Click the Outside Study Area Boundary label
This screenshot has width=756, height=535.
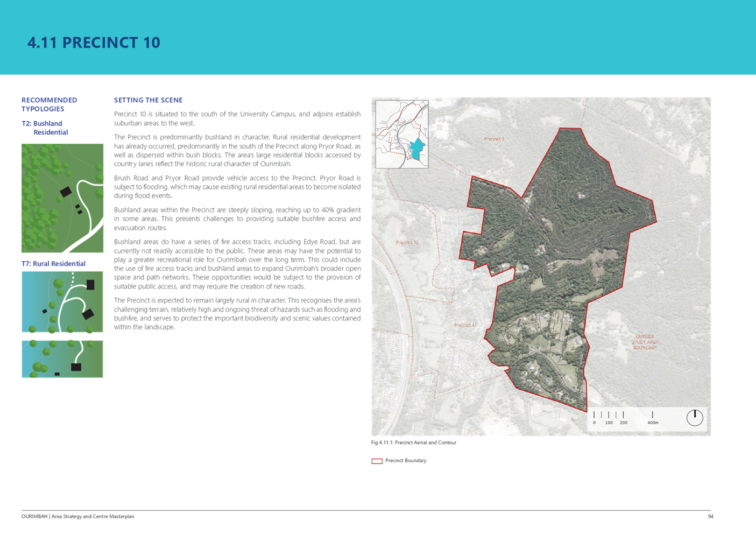(x=645, y=342)
